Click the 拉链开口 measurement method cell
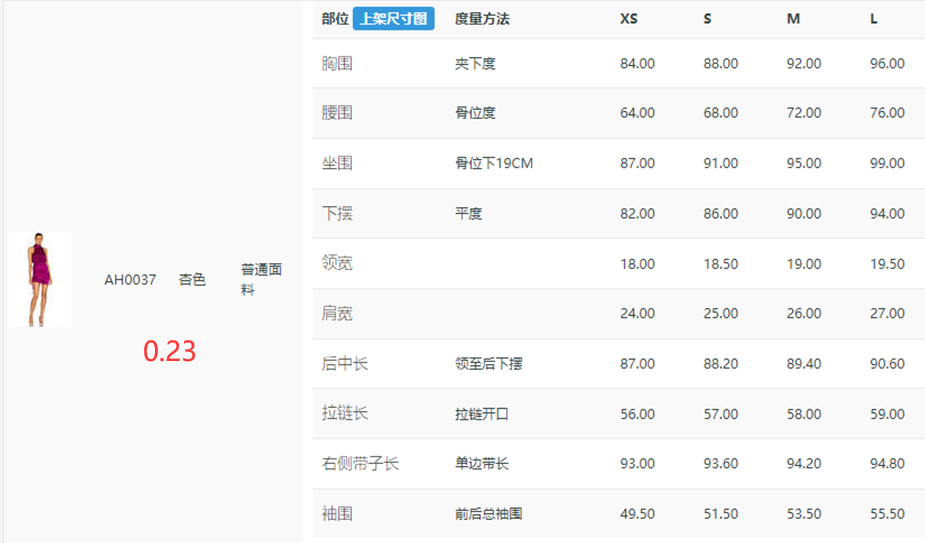 481,414
